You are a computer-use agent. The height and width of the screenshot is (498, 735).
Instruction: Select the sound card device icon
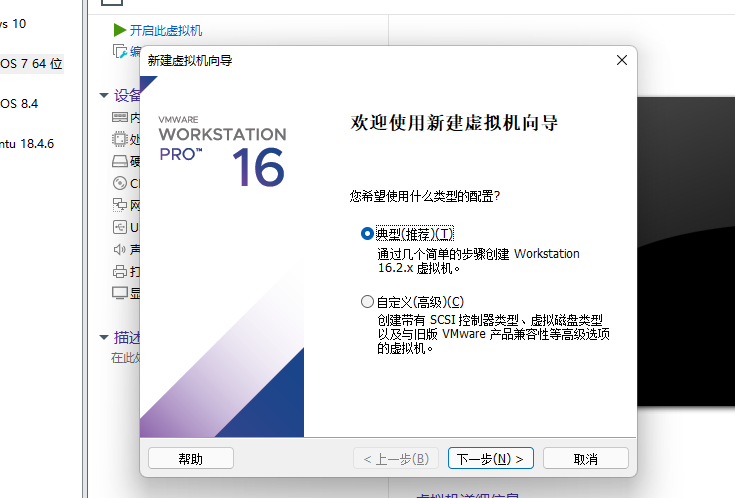point(120,249)
